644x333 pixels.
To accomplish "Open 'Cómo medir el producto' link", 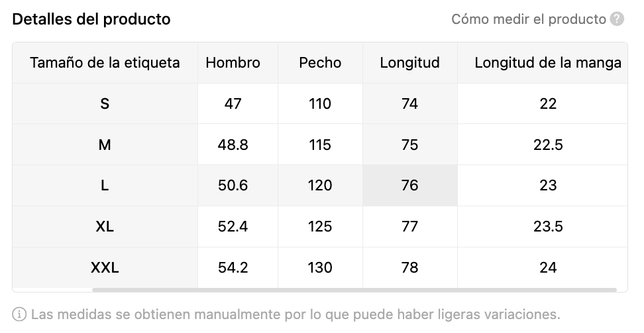I will (x=528, y=19).
